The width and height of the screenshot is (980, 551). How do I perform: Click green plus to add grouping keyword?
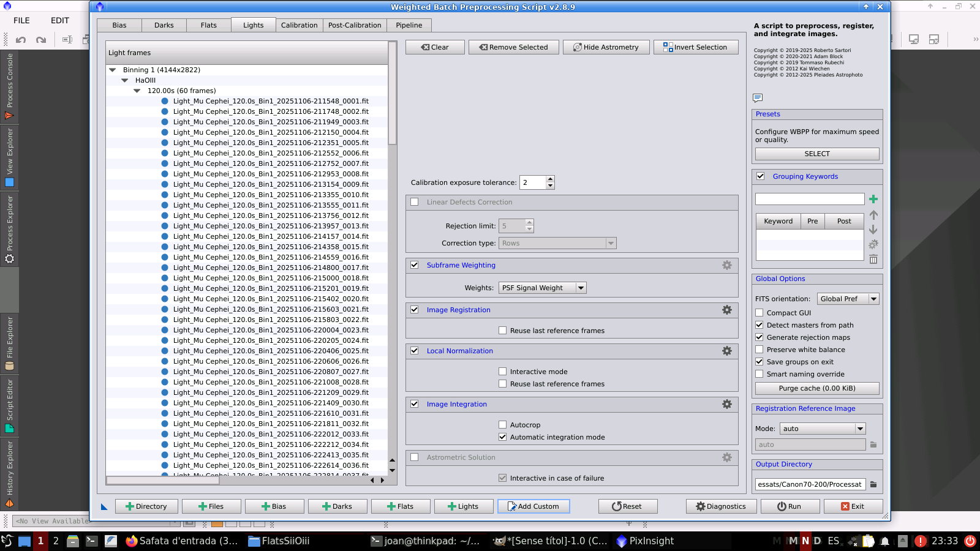(873, 199)
